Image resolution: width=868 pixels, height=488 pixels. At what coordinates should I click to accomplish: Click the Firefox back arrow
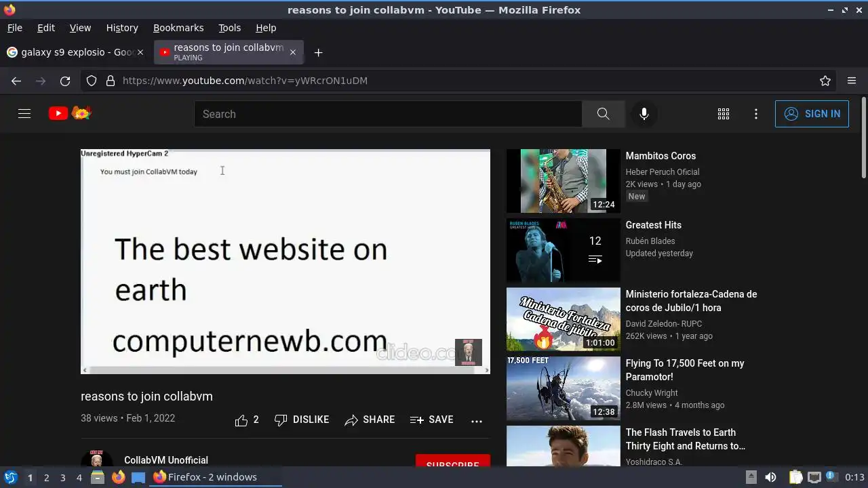(16, 81)
